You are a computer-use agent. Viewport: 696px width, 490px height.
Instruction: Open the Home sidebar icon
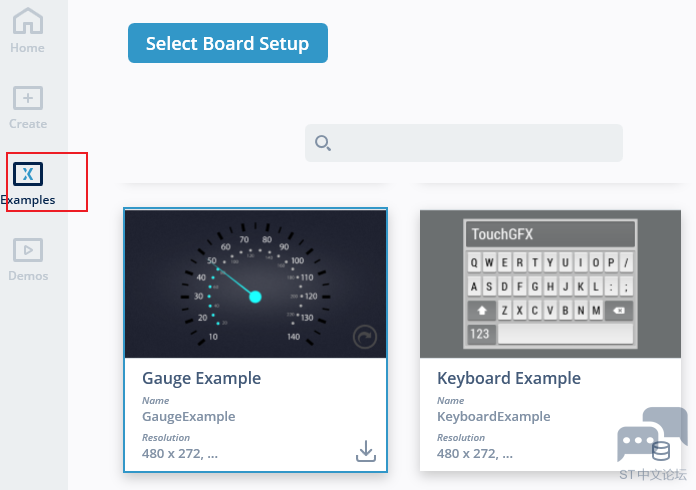[28, 21]
